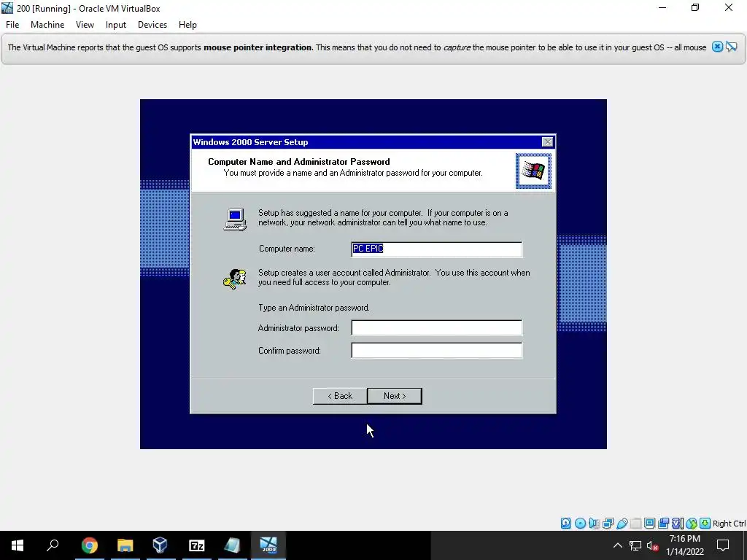
Task: Click the Next button in setup
Action: [395, 396]
